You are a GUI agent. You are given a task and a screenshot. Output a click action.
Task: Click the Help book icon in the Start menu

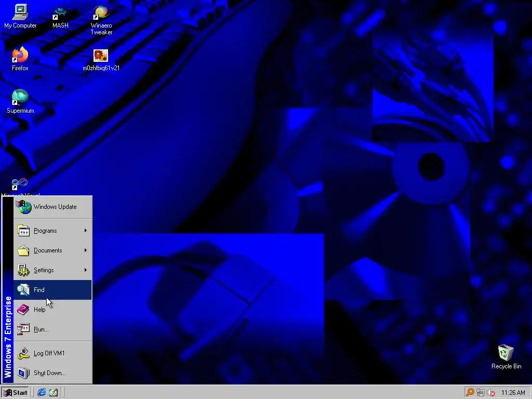[23, 310]
